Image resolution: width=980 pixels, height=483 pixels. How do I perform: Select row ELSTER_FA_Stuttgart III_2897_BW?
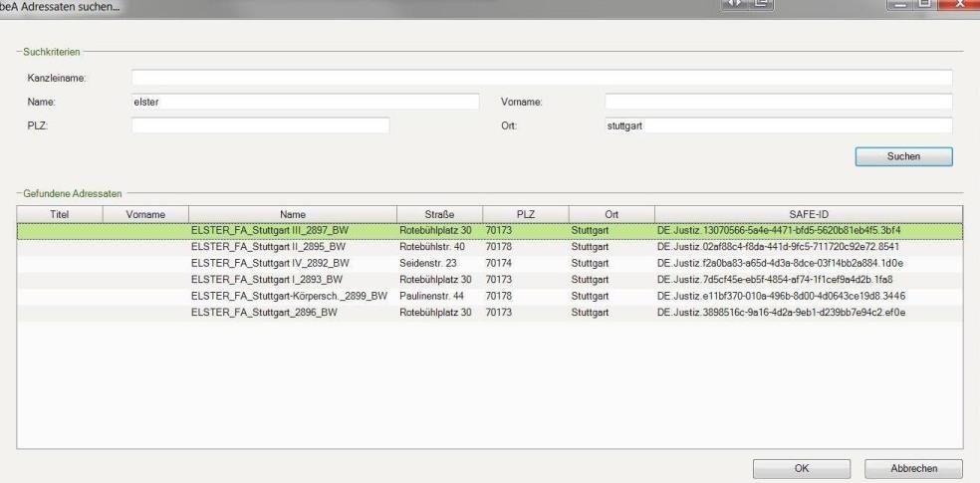point(490,231)
